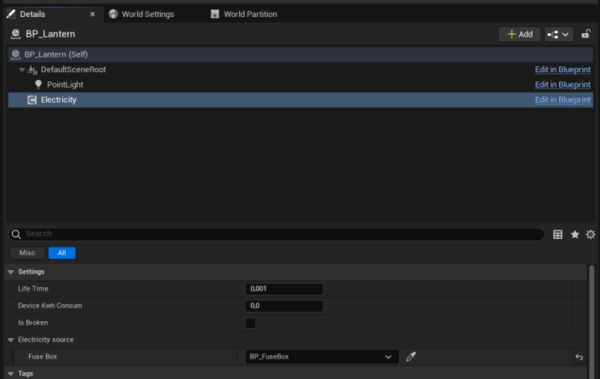Toggle favorites star filter
This screenshot has width=600, height=379.
click(x=575, y=234)
